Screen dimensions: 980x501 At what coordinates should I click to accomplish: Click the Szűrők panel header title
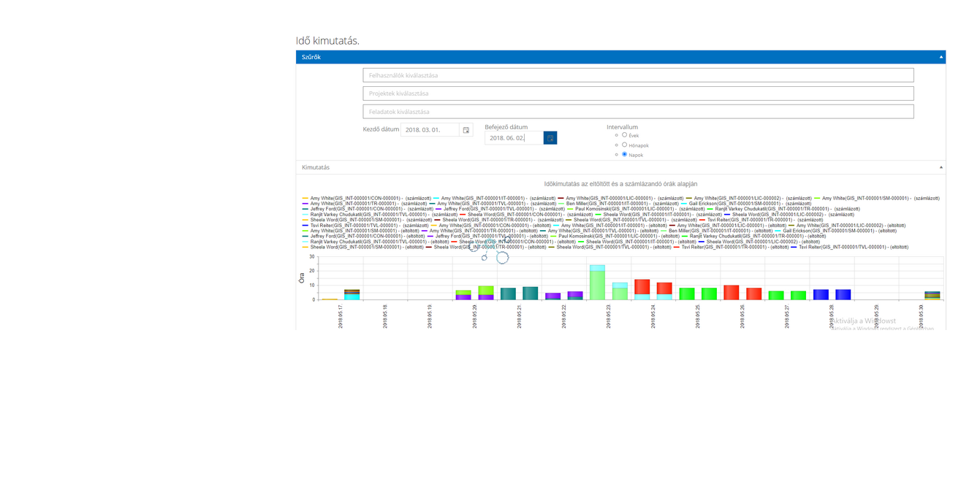[x=311, y=57]
